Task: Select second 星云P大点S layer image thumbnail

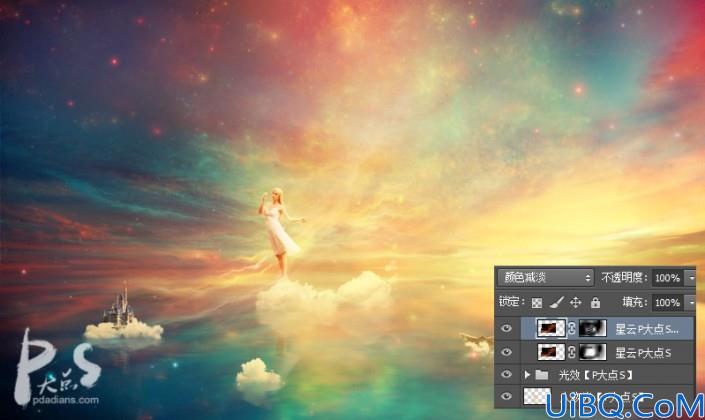Action: tap(551, 352)
